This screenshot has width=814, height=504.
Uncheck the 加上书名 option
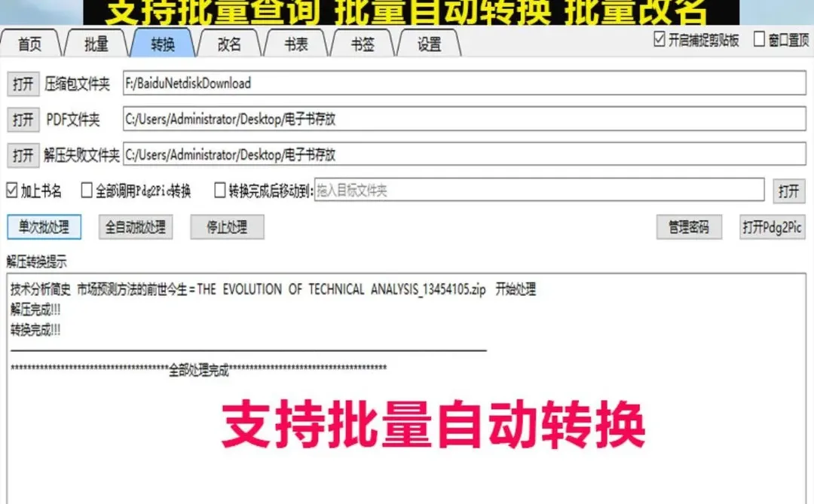click(x=10, y=189)
